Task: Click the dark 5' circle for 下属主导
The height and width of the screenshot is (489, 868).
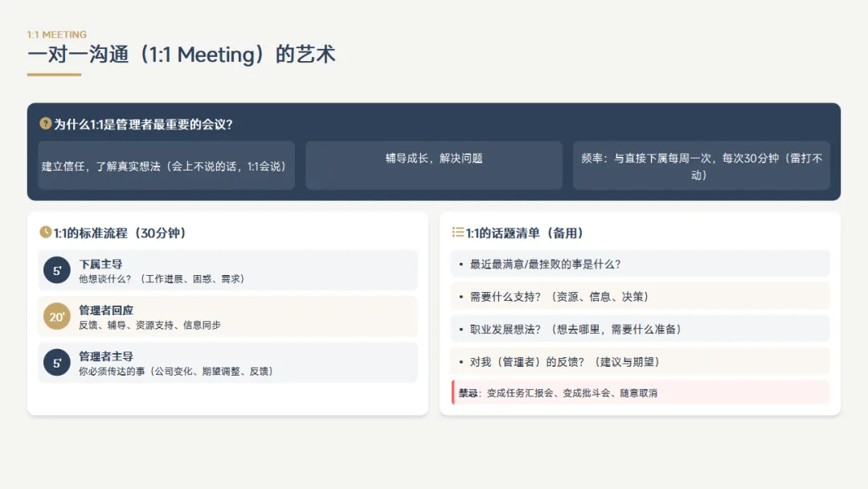Action: pos(57,270)
